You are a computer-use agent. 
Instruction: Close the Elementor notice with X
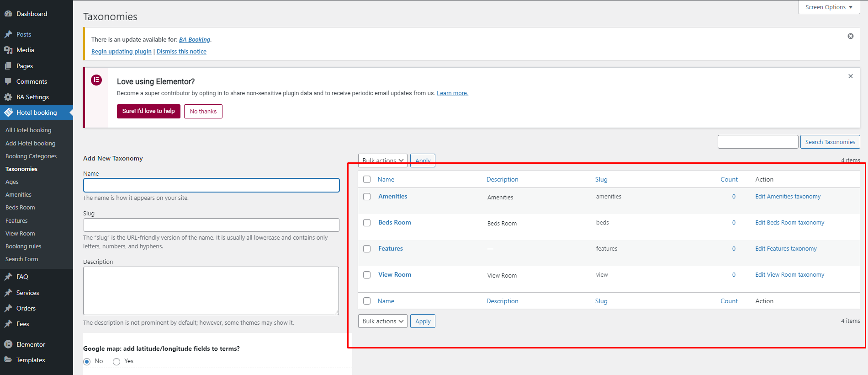(851, 76)
